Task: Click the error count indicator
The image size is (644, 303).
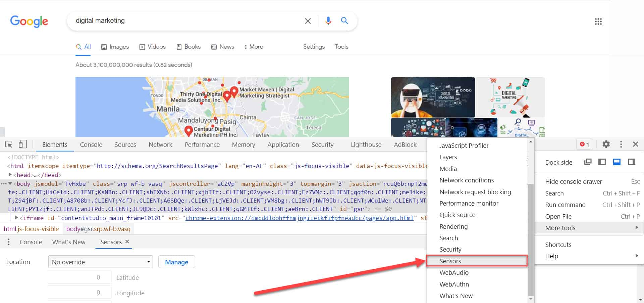Action: (x=585, y=144)
